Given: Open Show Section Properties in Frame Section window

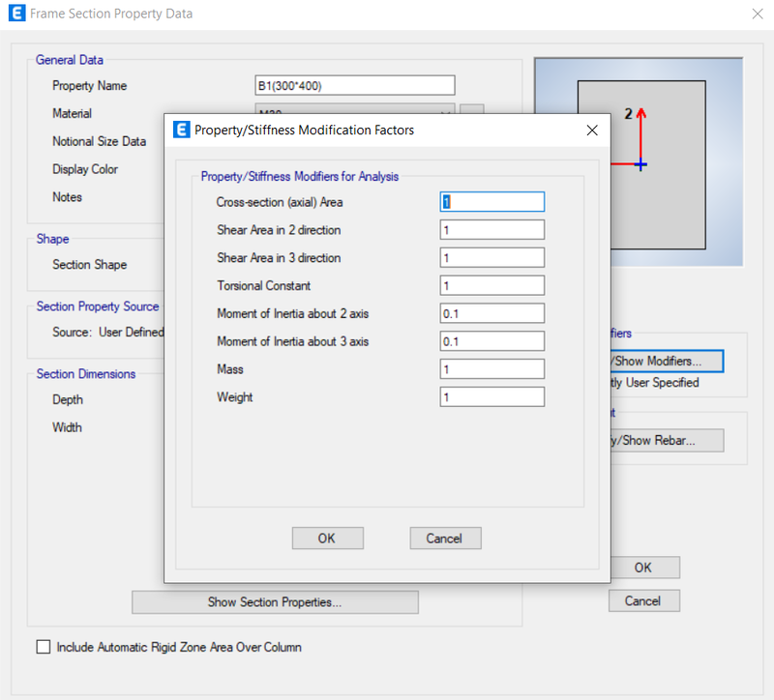Looking at the screenshot, I should [275, 602].
